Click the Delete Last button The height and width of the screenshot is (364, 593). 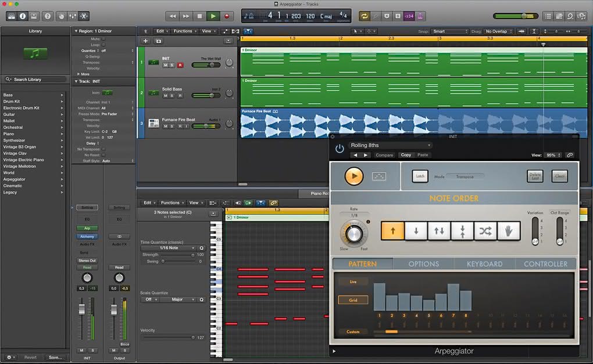pyautogui.click(x=535, y=176)
